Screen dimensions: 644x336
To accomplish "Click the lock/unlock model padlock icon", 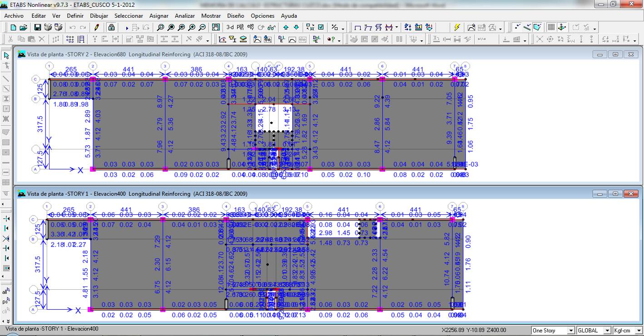I will point(111,28).
